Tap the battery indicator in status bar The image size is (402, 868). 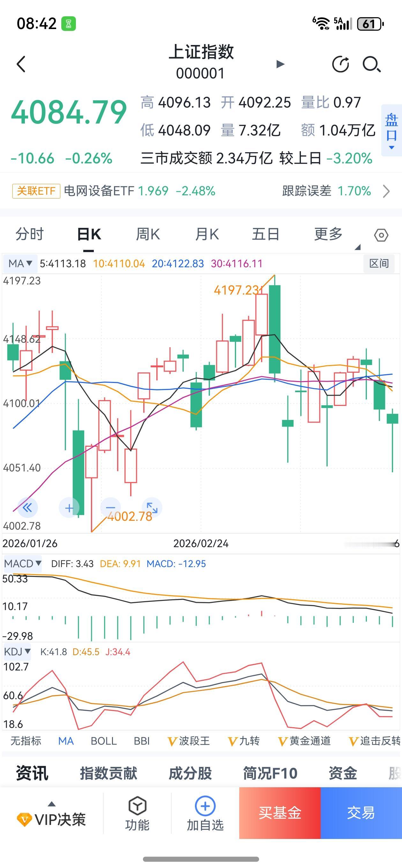coord(370,24)
